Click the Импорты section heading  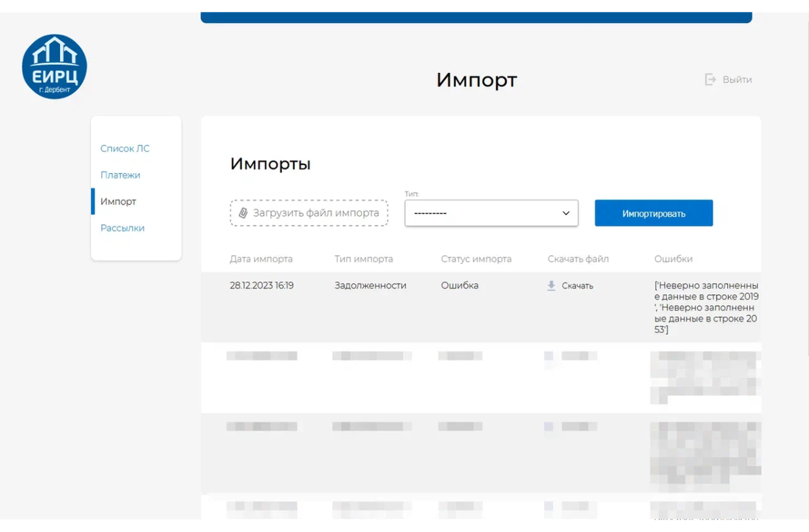click(271, 164)
